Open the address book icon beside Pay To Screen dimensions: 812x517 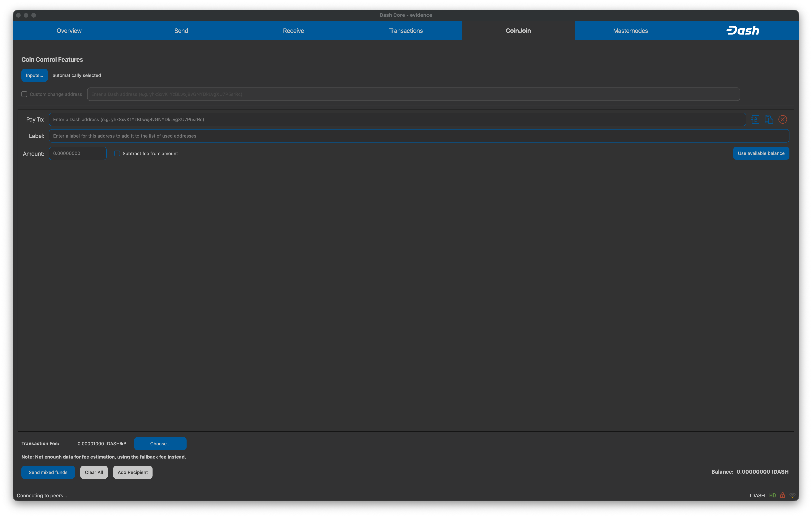point(755,119)
